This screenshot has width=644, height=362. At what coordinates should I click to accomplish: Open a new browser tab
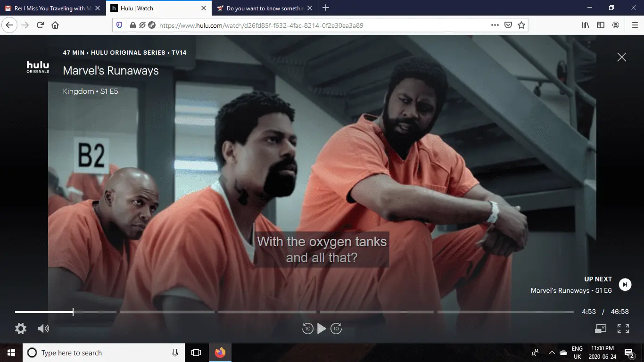tap(326, 8)
